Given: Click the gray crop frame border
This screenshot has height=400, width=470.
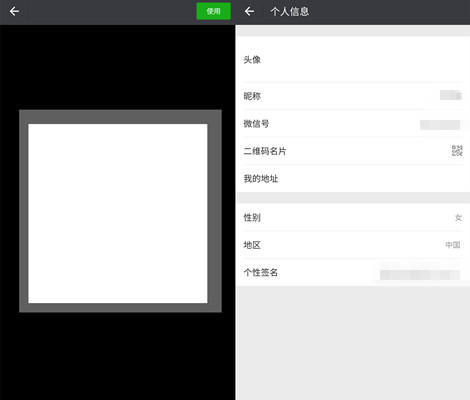Looking at the screenshot, I should 120,117.
